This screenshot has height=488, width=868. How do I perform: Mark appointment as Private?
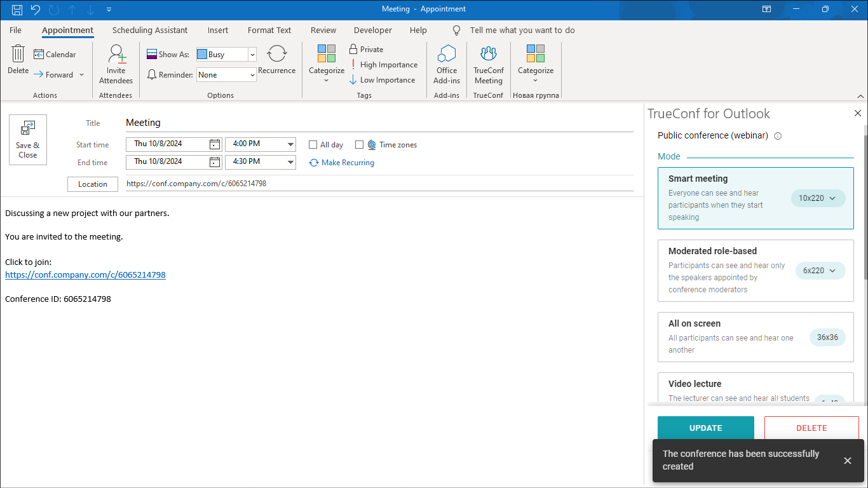(x=367, y=50)
